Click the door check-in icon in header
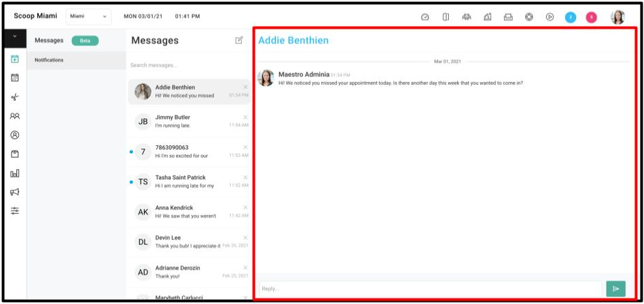The image size is (644, 304). click(445, 17)
